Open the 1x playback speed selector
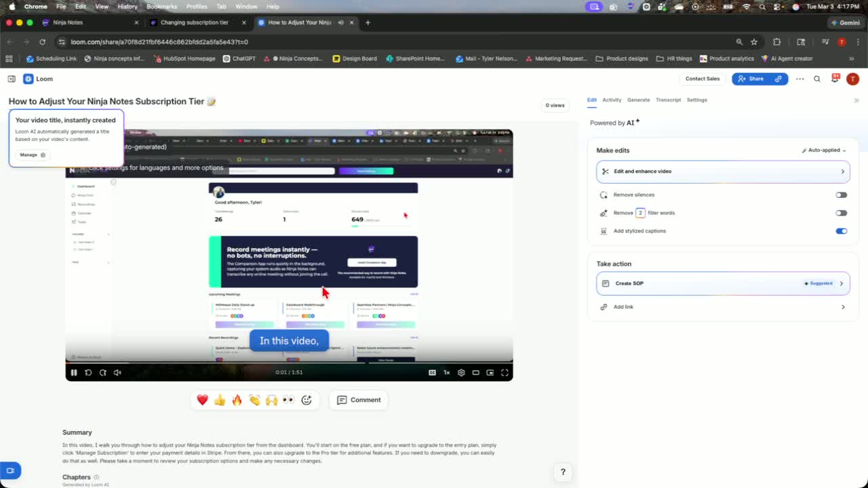The height and width of the screenshot is (488, 868). (x=447, y=372)
